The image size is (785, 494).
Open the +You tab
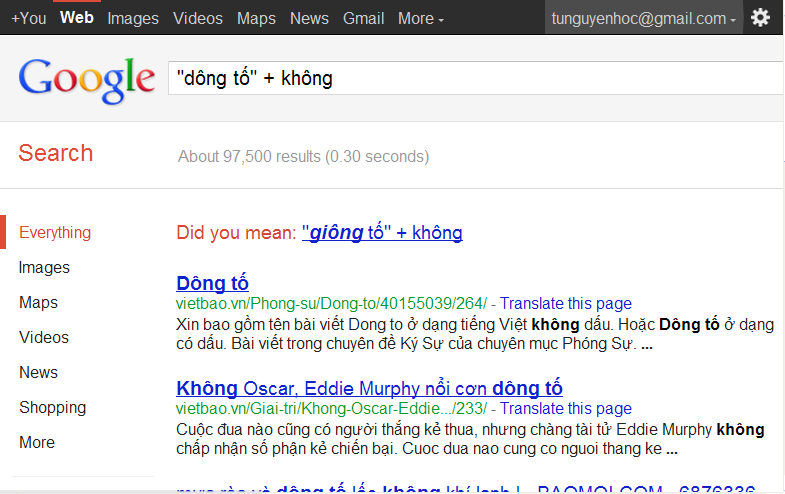28,18
